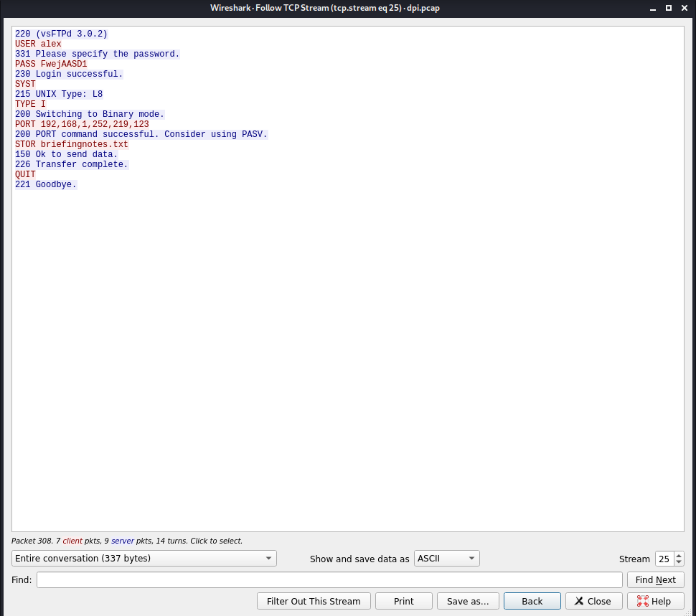Image resolution: width=696 pixels, height=616 pixels.
Task: Click the Back button
Action: tap(532, 601)
